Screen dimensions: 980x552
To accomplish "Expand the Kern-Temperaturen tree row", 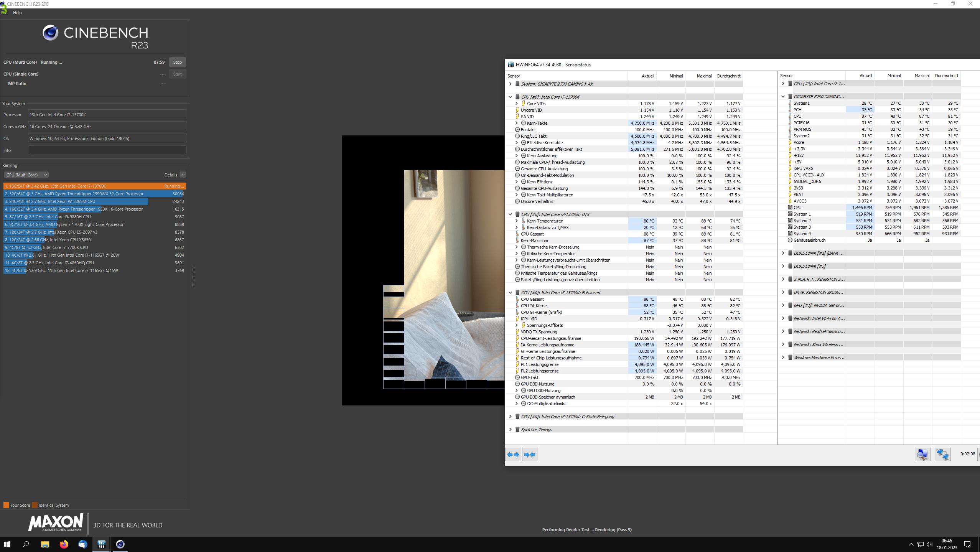I will (x=516, y=221).
